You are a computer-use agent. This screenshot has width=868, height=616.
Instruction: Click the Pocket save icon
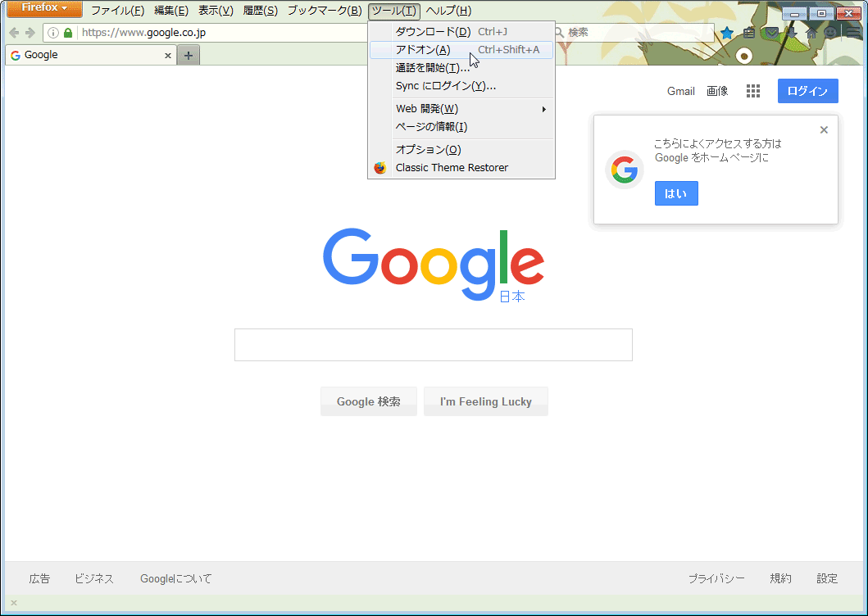(x=771, y=34)
